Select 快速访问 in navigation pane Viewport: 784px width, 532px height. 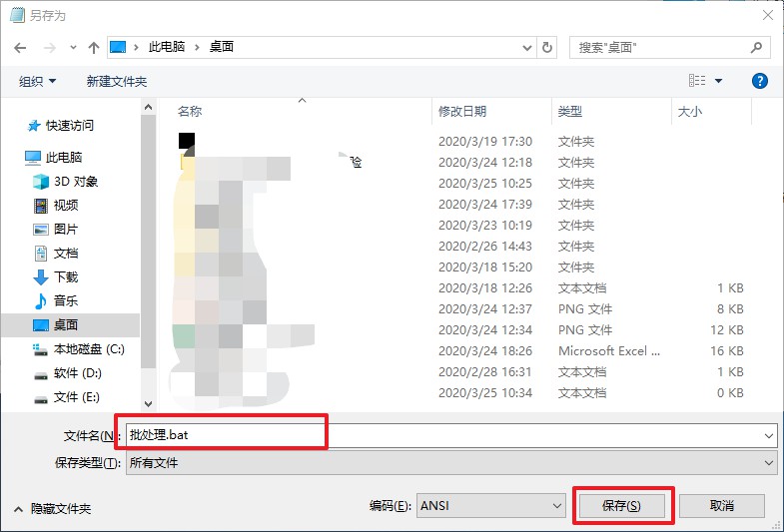point(61,126)
